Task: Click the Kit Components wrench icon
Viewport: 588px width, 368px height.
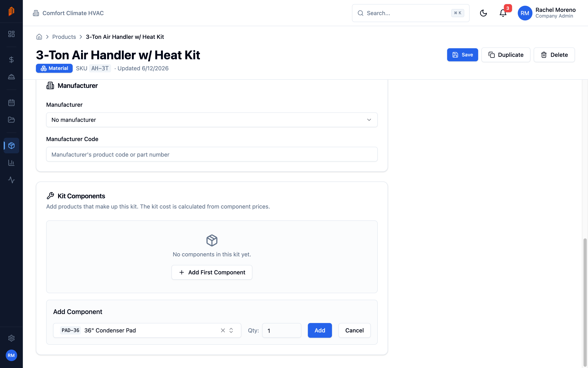Action: pyautogui.click(x=50, y=196)
